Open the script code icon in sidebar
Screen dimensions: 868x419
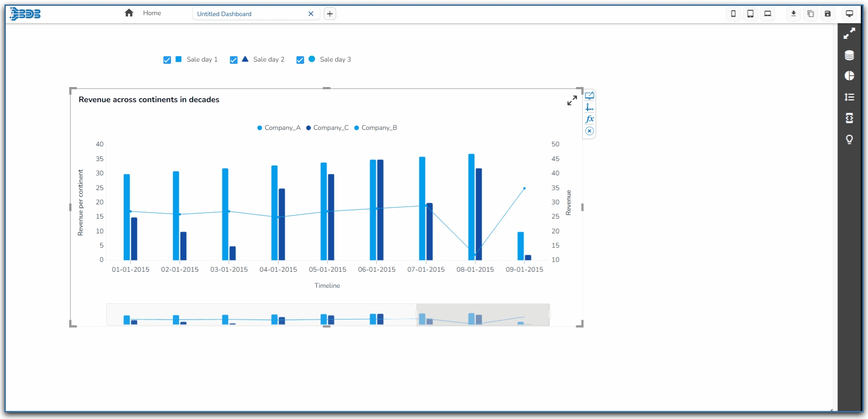pos(849,118)
